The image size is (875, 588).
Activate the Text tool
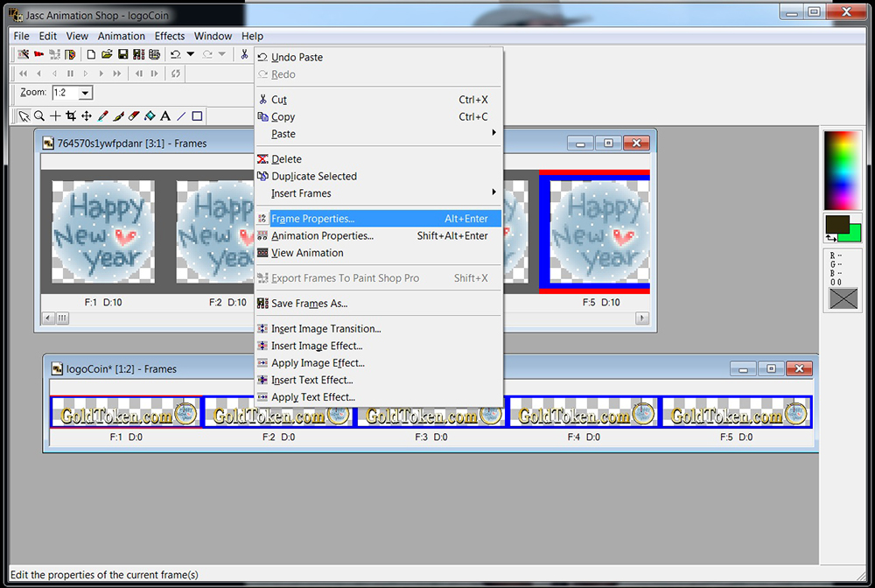pyautogui.click(x=165, y=115)
